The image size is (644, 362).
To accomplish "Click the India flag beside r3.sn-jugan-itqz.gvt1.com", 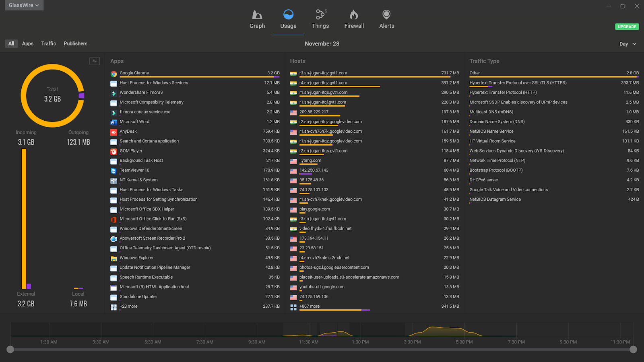I will (293, 74).
